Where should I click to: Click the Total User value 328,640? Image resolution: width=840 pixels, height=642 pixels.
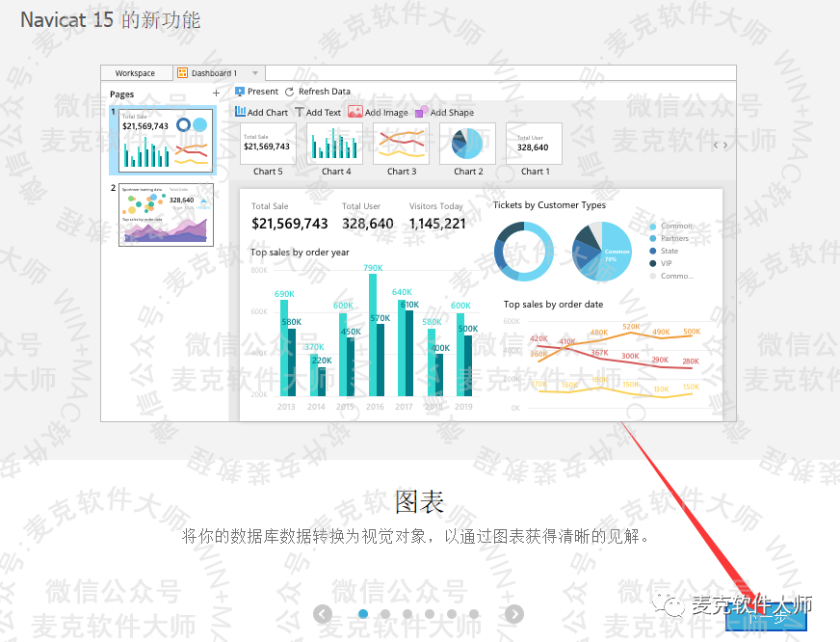(368, 224)
